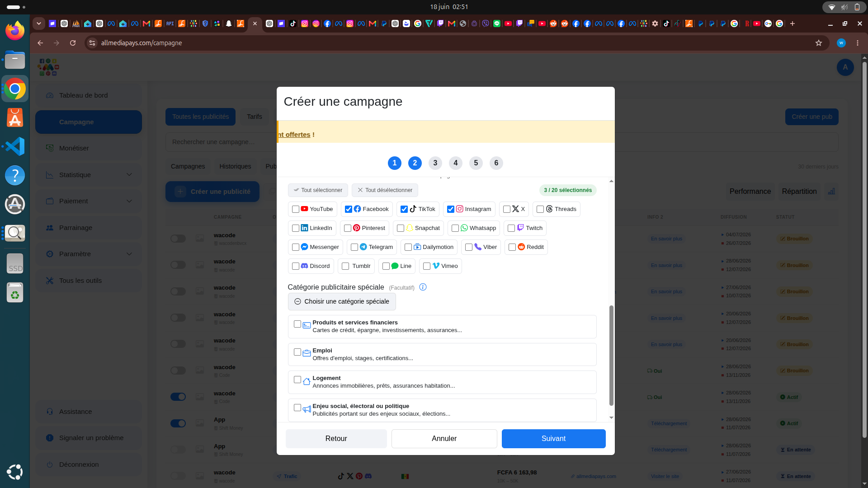Open the Help icon in dock
868x488 pixels.
[15, 175]
